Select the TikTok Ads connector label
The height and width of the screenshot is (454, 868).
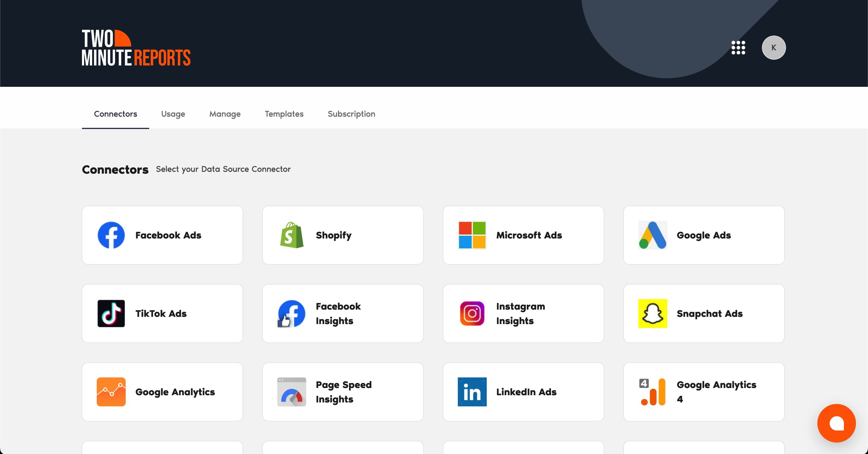click(161, 314)
